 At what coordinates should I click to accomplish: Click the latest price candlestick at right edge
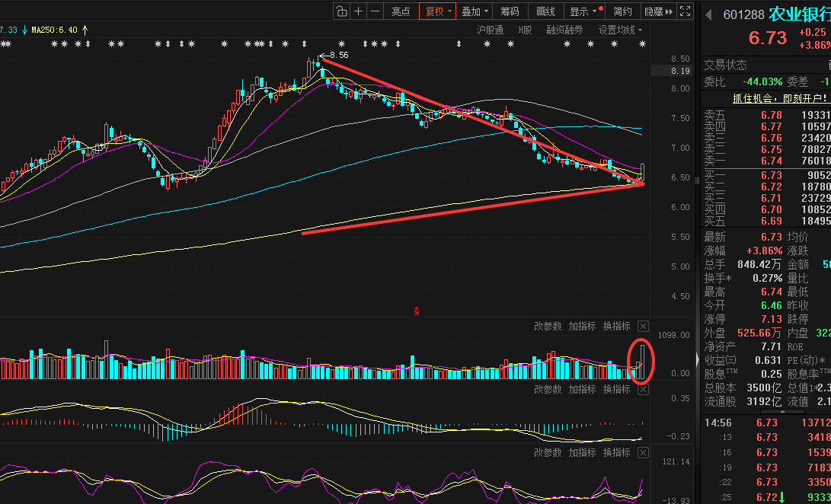643,172
